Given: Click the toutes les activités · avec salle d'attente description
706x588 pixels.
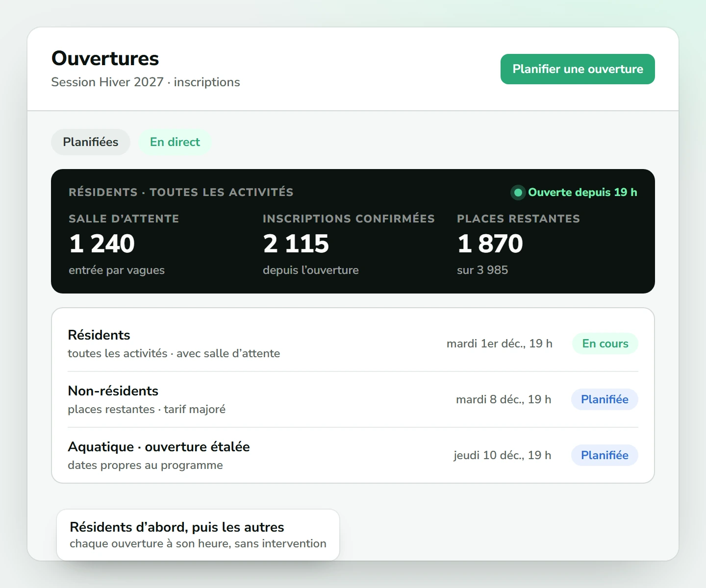Looking at the screenshot, I should coord(174,354).
